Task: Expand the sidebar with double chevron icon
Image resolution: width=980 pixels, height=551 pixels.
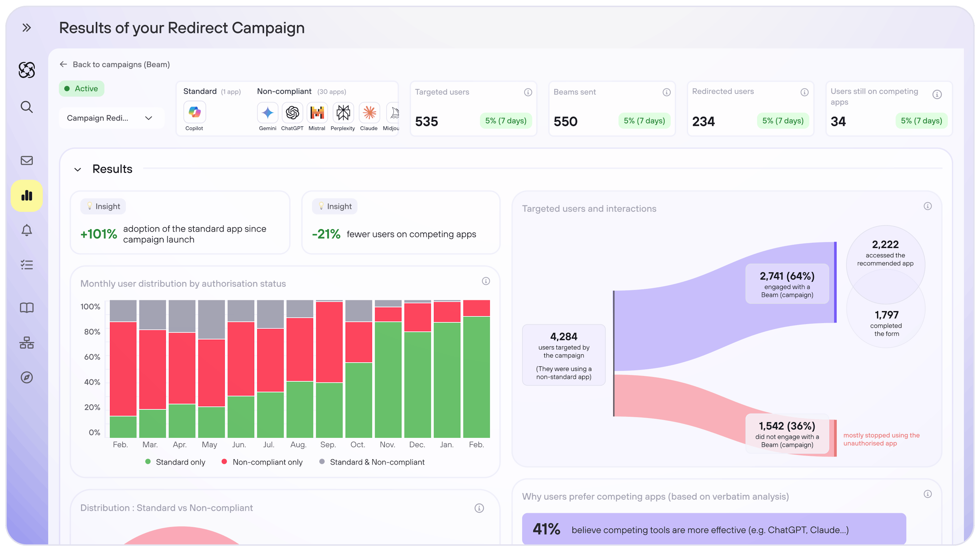Action: (x=26, y=28)
